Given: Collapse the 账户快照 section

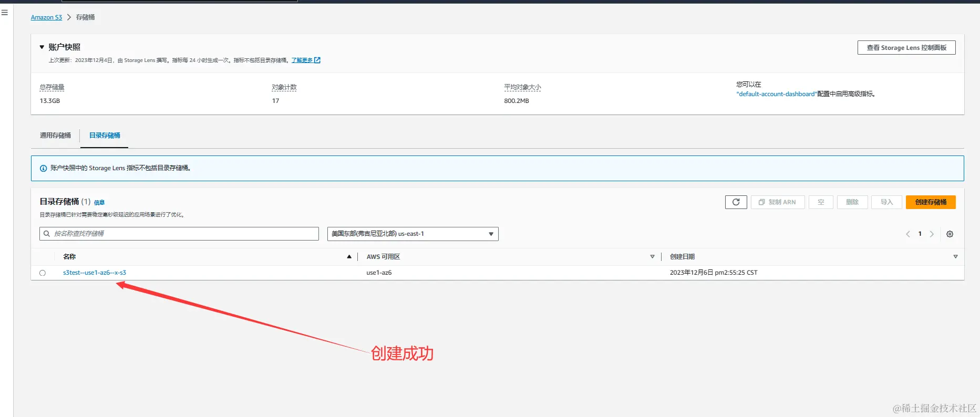Looking at the screenshot, I should (42, 47).
